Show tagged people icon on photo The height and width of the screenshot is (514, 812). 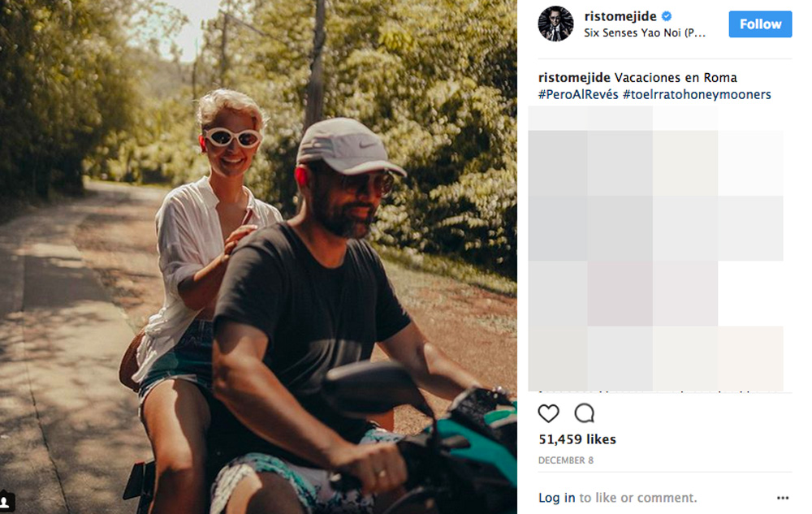coord(6,503)
